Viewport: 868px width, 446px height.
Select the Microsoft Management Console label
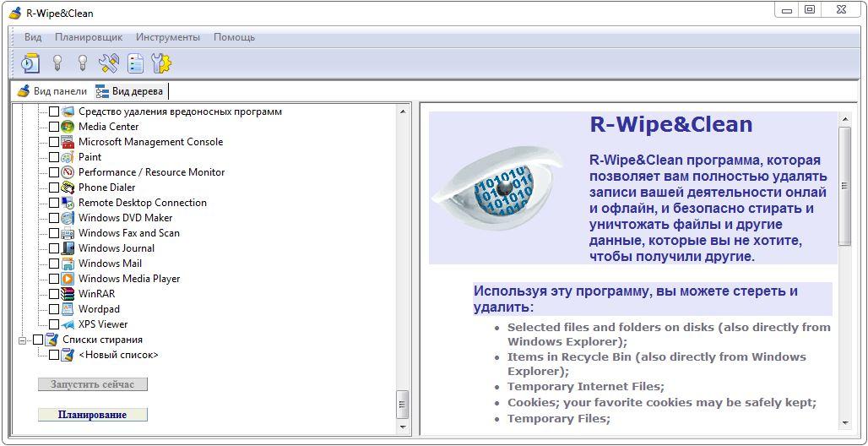click(150, 142)
